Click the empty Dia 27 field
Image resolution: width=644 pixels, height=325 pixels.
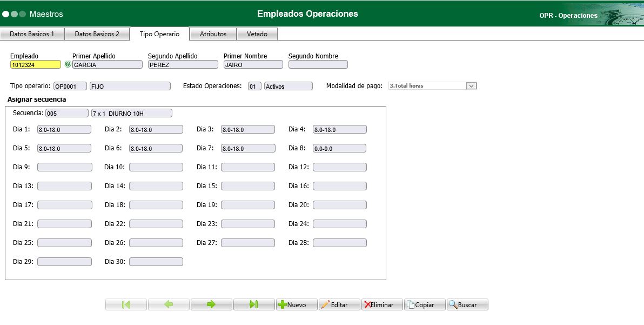248,243
